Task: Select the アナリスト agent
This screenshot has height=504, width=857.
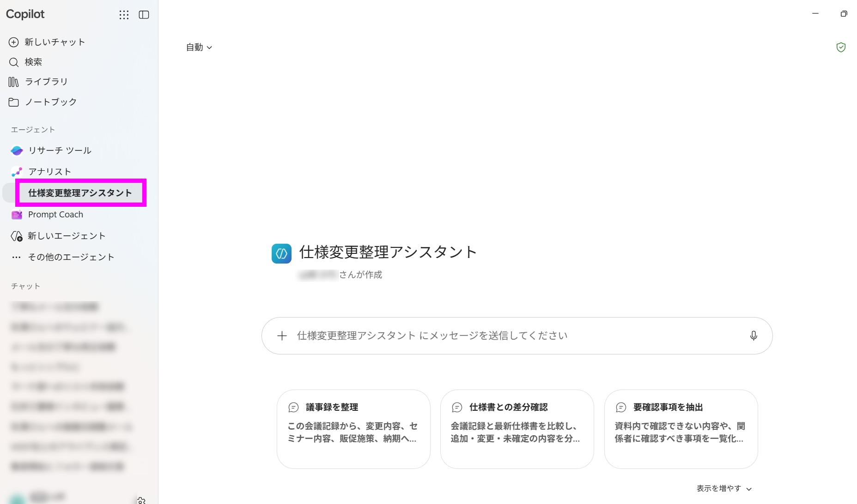Action: (49, 172)
